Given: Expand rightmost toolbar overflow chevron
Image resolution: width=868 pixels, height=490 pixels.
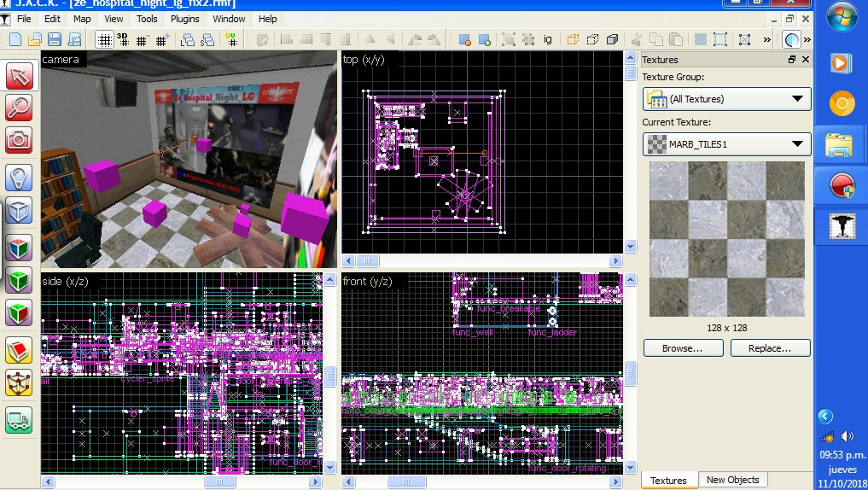Looking at the screenshot, I should point(807,39).
